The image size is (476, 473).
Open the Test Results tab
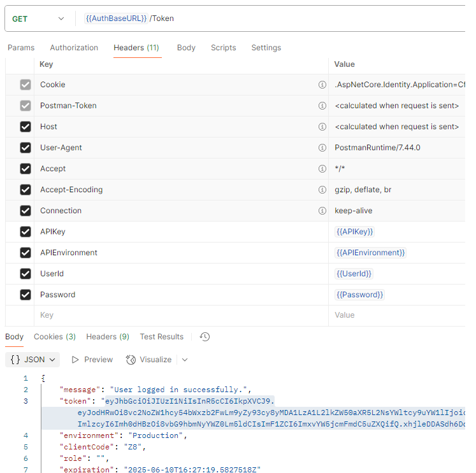click(161, 337)
